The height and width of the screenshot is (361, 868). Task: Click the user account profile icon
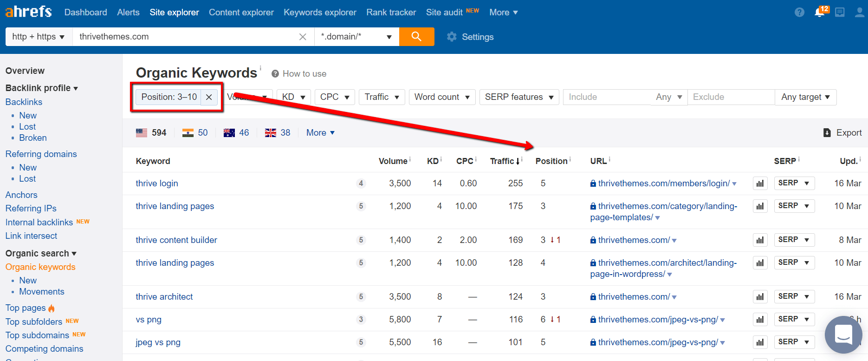[x=860, y=12]
